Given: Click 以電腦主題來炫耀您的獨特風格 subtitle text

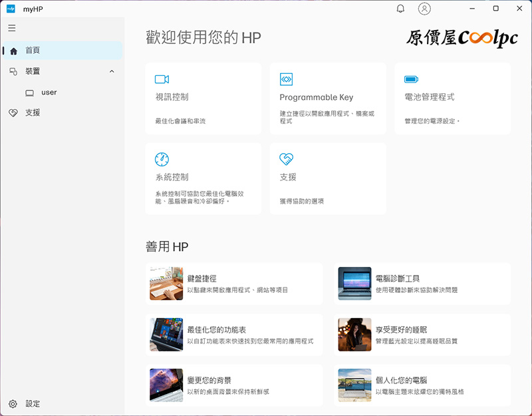Looking at the screenshot, I should click(420, 392).
